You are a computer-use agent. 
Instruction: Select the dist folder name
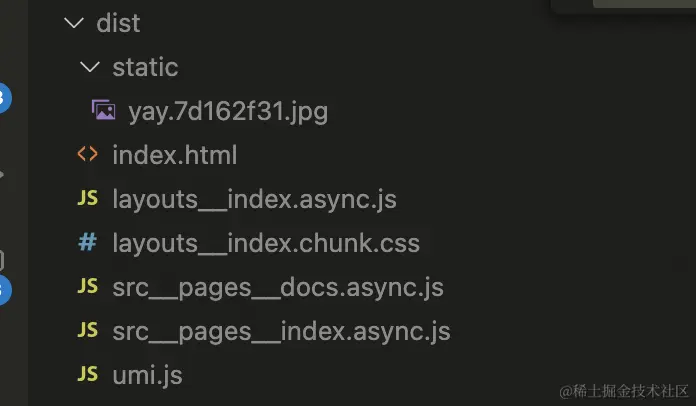tap(118, 23)
